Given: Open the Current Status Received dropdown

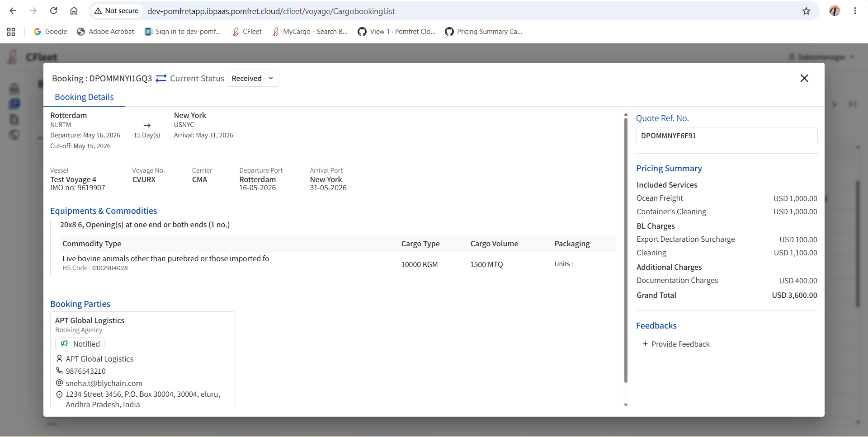Looking at the screenshot, I should [x=253, y=78].
